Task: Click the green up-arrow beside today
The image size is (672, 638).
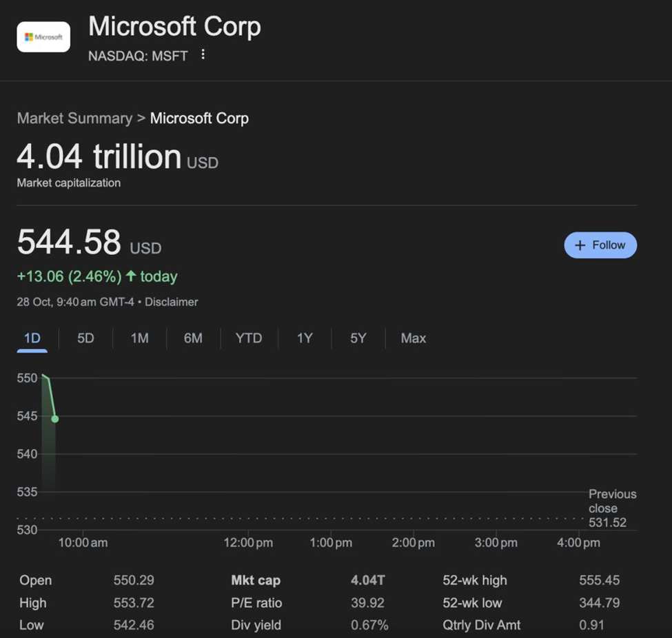Action: pos(131,276)
